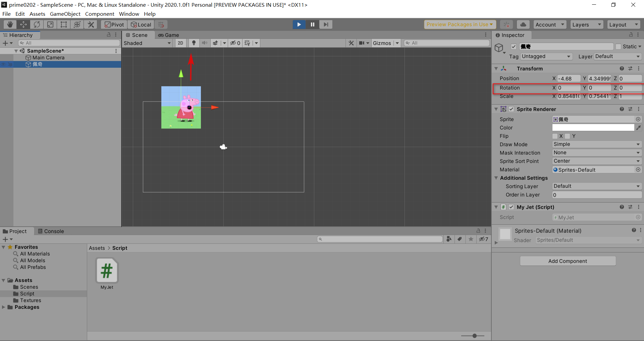Open the Component menu
This screenshot has height=341, width=644.
tap(100, 14)
